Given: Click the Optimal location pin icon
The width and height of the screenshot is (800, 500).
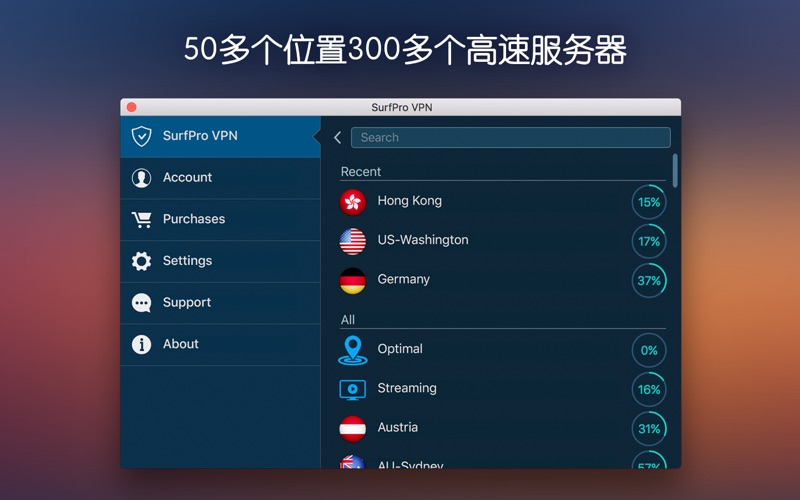Looking at the screenshot, I should pyautogui.click(x=353, y=350).
